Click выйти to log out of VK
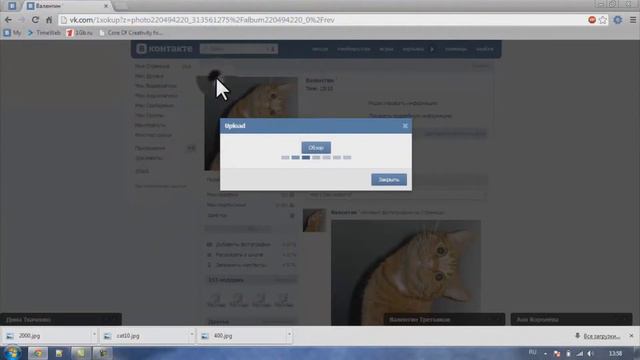This screenshot has height=360, width=640. (x=484, y=49)
